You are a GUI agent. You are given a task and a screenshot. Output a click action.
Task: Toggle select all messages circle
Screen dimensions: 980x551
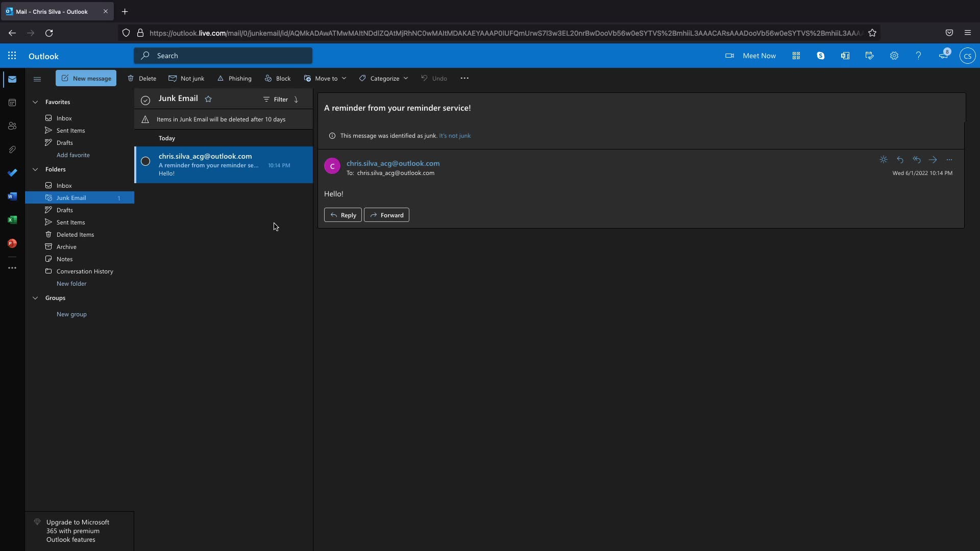(145, 100)
